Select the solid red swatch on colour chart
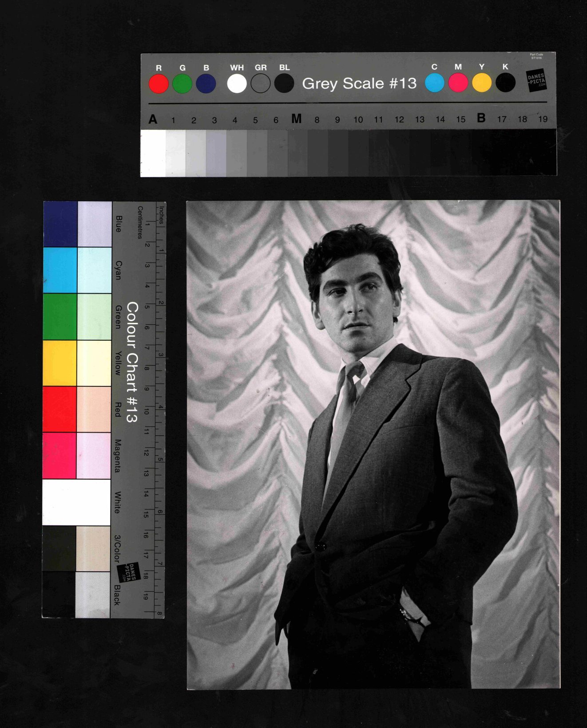The height and width of the screenshot is (728, 587). (x=59, y=409)
